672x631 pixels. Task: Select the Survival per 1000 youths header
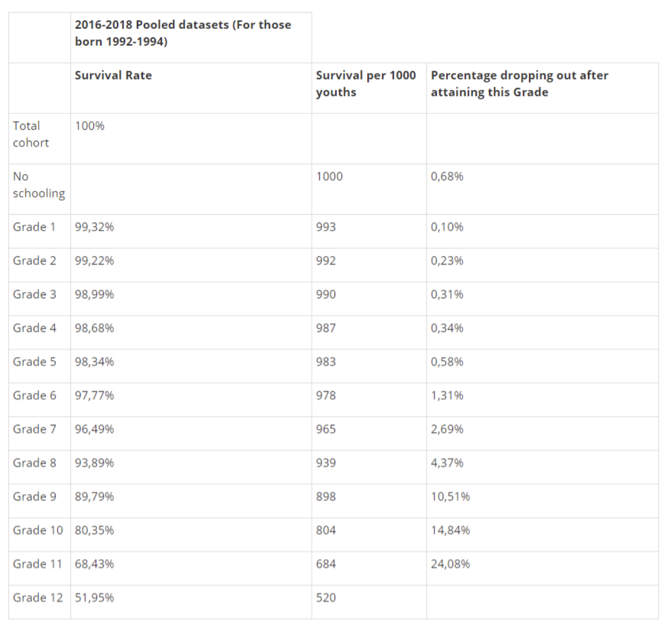366,83
